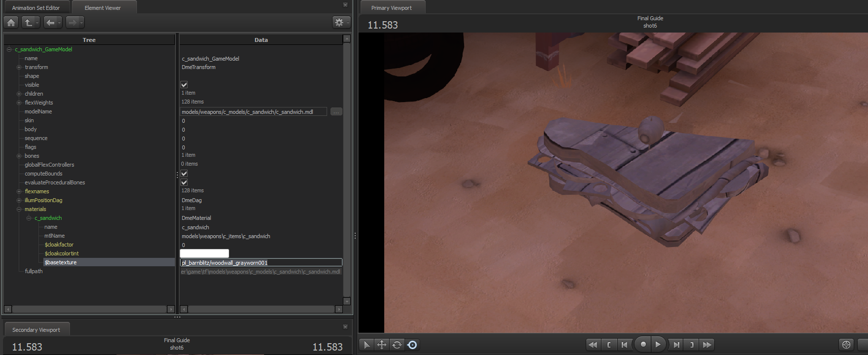Click the Data pane horizontal scroll left arrow

(184, 309)
